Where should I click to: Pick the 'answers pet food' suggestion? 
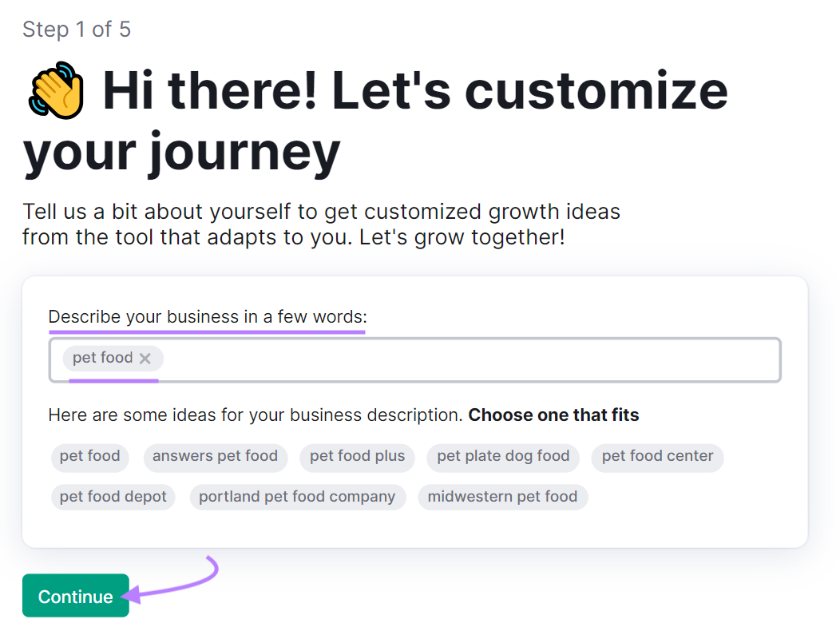click(215, 457)
